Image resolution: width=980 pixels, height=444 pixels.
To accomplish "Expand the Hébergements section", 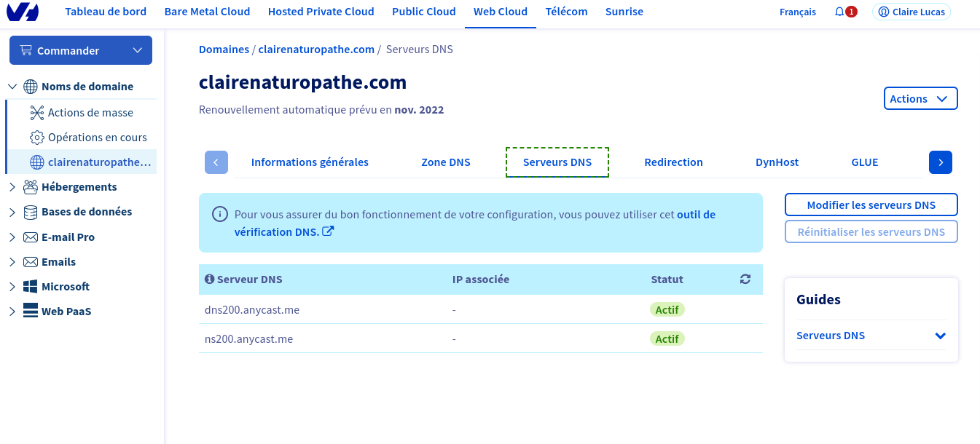I will point(12,187).
